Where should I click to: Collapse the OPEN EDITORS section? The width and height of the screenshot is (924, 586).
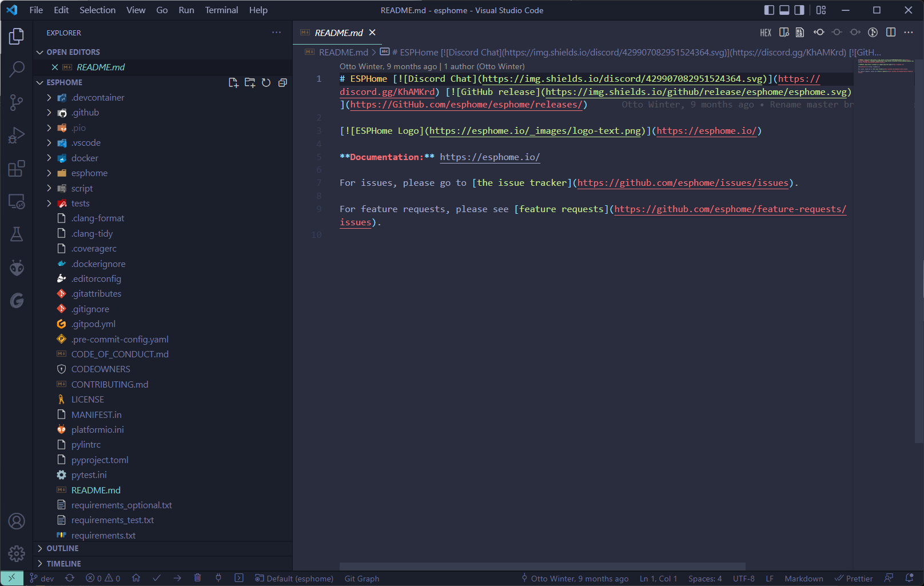point(163,52)
